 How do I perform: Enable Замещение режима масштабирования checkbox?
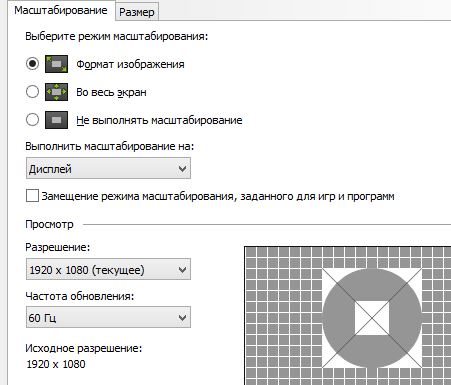pyautogui.click(x=32, y=196)
